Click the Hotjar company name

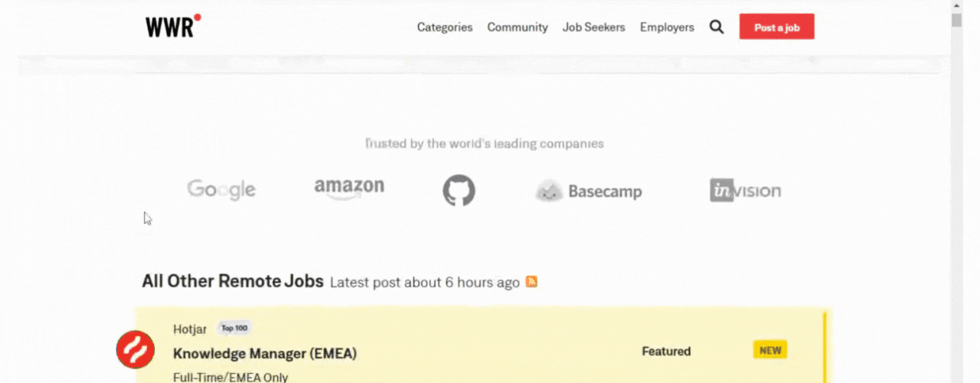pos(191,329)
